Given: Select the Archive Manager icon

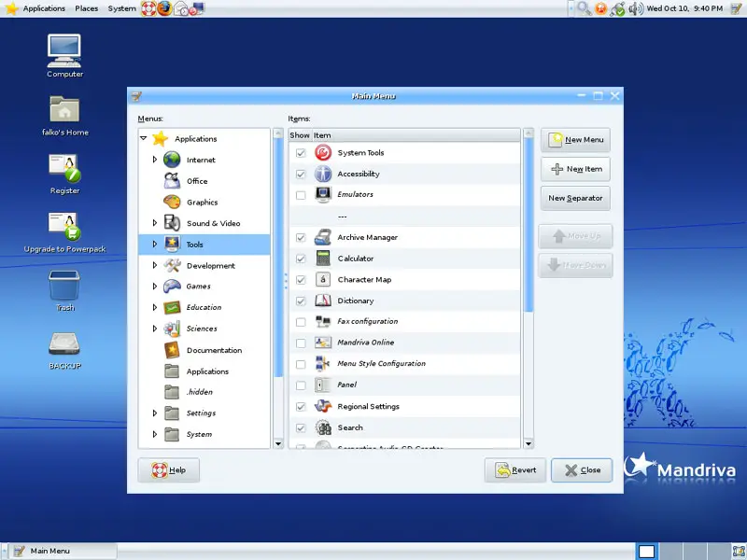Looking at the screenshot, I should (323, 237).
